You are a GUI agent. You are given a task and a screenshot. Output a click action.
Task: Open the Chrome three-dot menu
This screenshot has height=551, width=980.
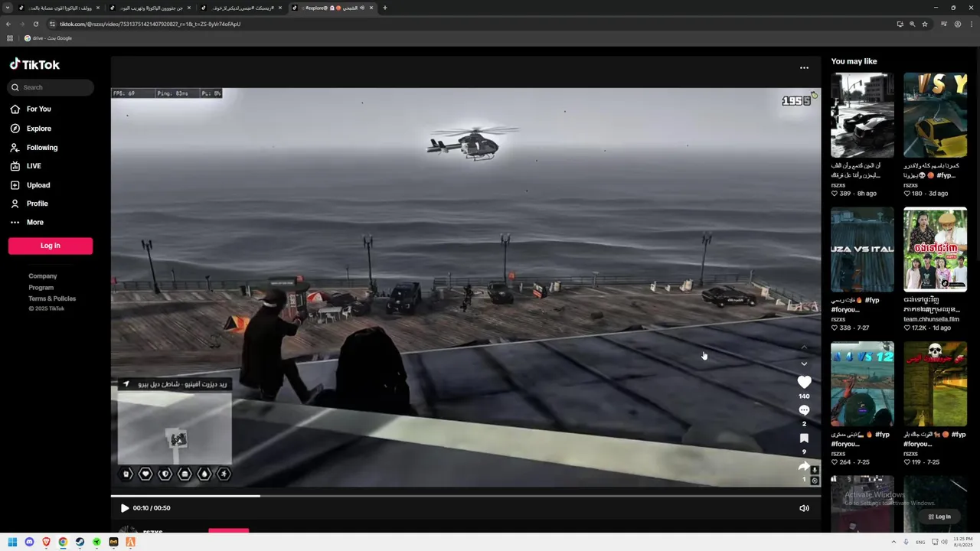[971, 24]
